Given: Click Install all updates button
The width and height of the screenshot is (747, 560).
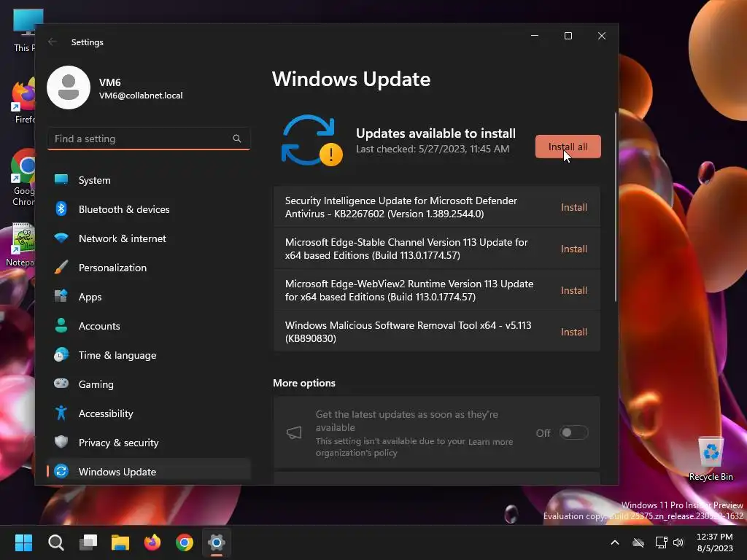Looking at the screenshot, I should click(568, 147).
